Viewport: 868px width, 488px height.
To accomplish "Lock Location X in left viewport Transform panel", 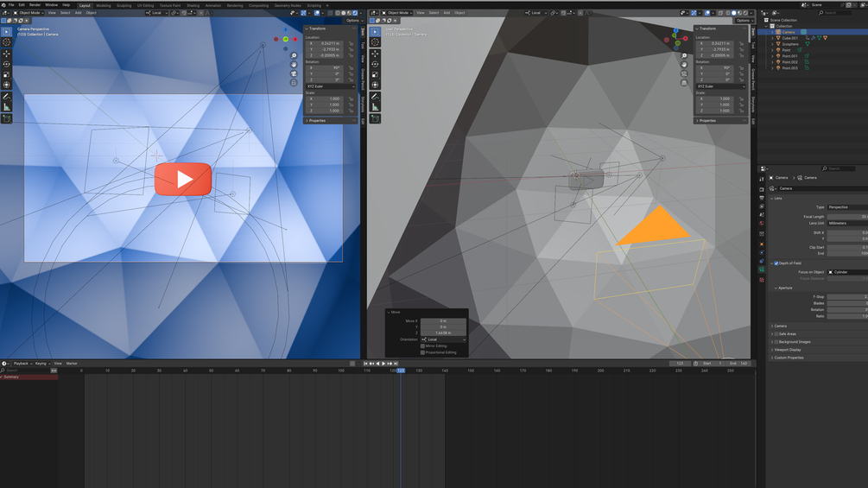I will pyautogui.click(x=351, y=43).
